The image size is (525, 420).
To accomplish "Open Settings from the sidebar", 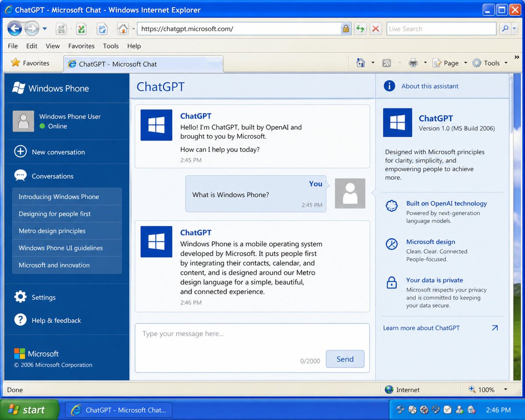I will [x=35, y=297].
